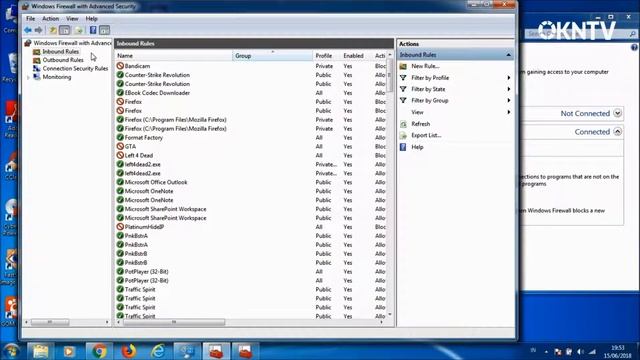Select the Left 4 Dead rule
Viewport: 640px width, 360px height.
(x=251, y=155)
